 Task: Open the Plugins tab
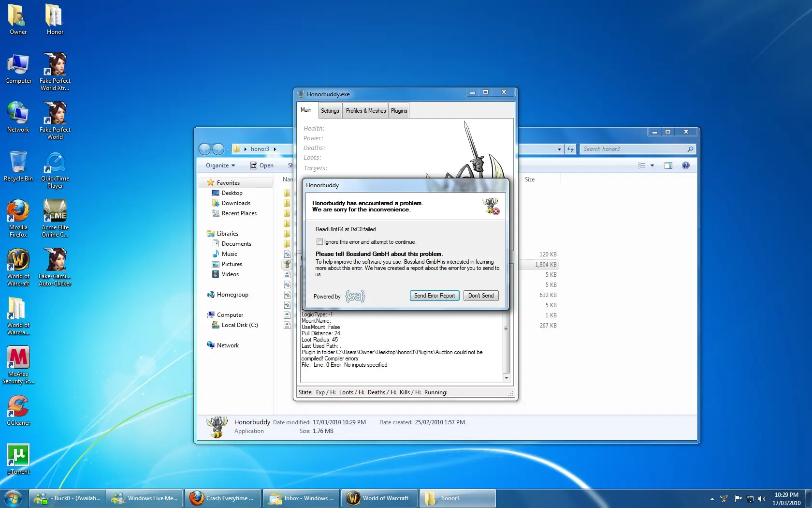pos(399,111)
